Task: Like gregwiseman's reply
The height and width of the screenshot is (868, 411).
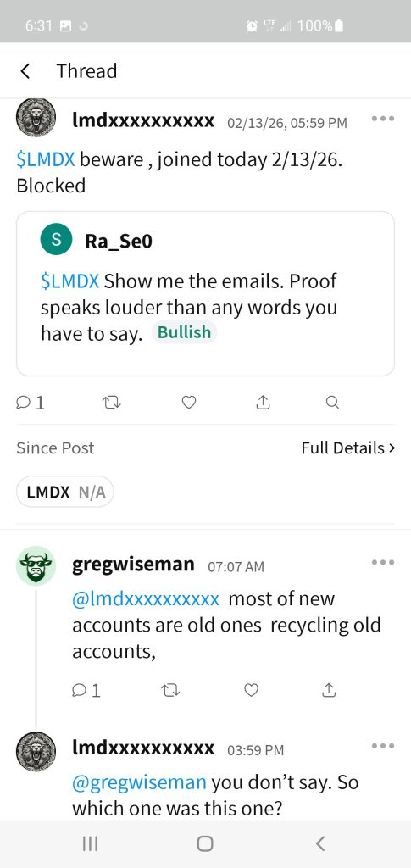Action: pyautogui.click(x=251, y=690)
